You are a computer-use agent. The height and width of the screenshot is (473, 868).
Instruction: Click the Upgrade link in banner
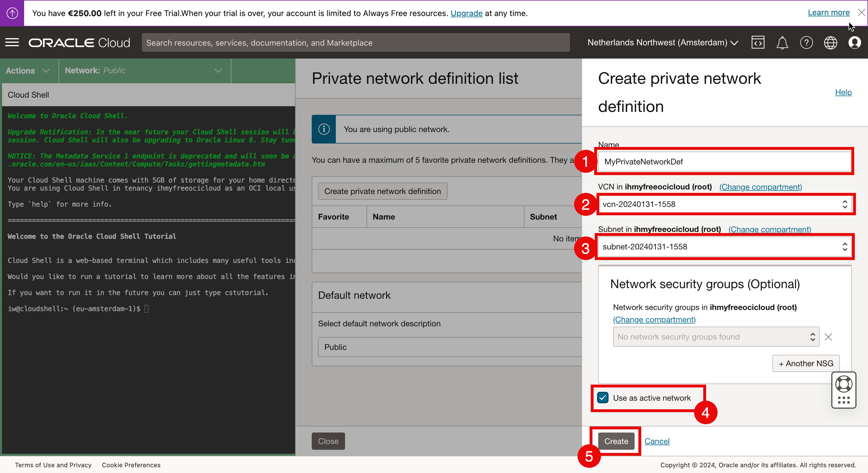tap(466, 13)
